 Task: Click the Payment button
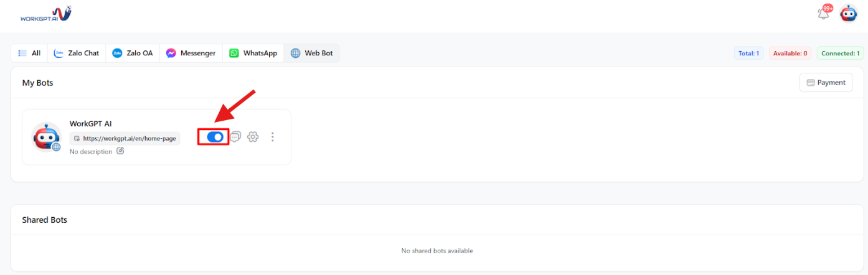[x=826, y=82]
